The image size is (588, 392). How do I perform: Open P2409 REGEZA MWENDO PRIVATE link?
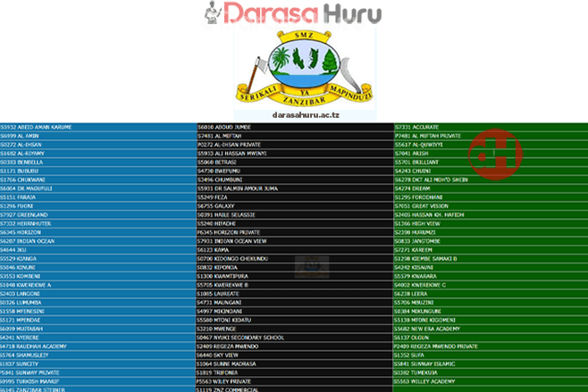tap(436, 346)
